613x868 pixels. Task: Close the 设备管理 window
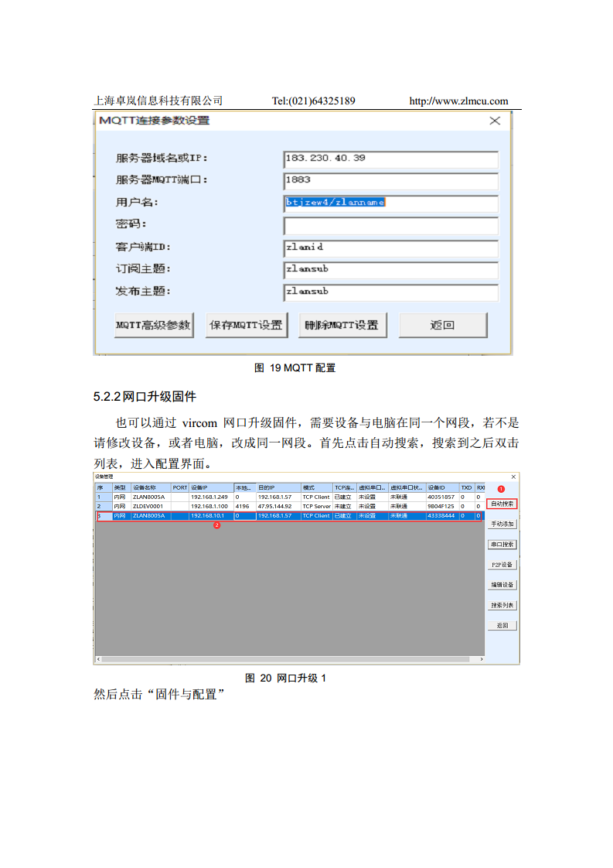[x=513, y=477]
